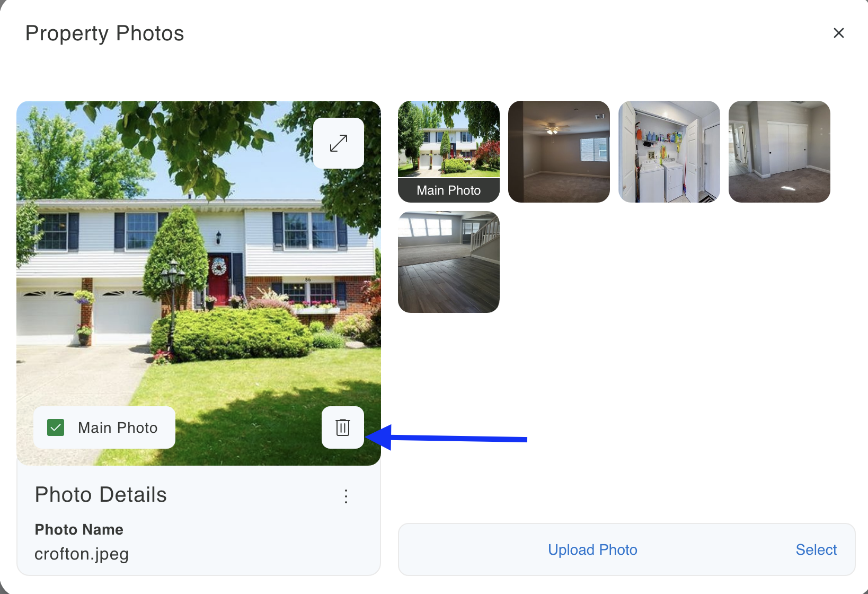This screenshot has width=868, height=594.
Task: Click the Select link
Action: click(816, 550)
